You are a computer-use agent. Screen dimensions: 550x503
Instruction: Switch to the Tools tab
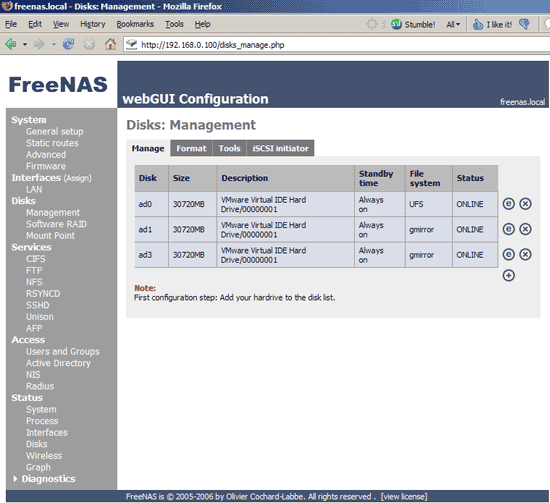229,148
